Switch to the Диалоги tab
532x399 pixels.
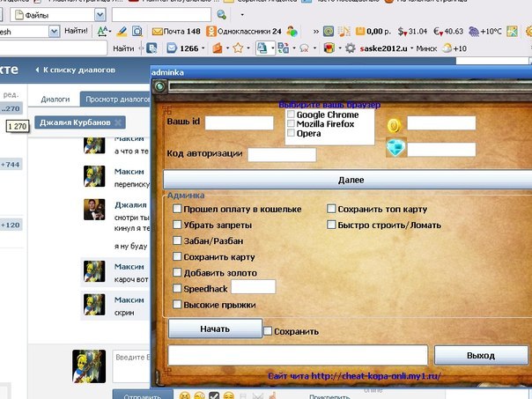pos(55,99)
